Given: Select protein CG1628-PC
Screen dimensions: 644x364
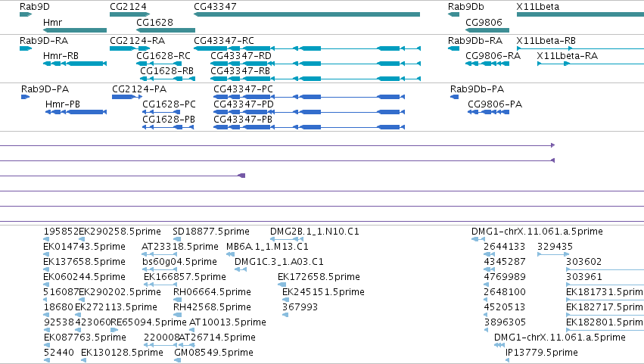Looking at the screenshot, I should click(x=170, y=104).
